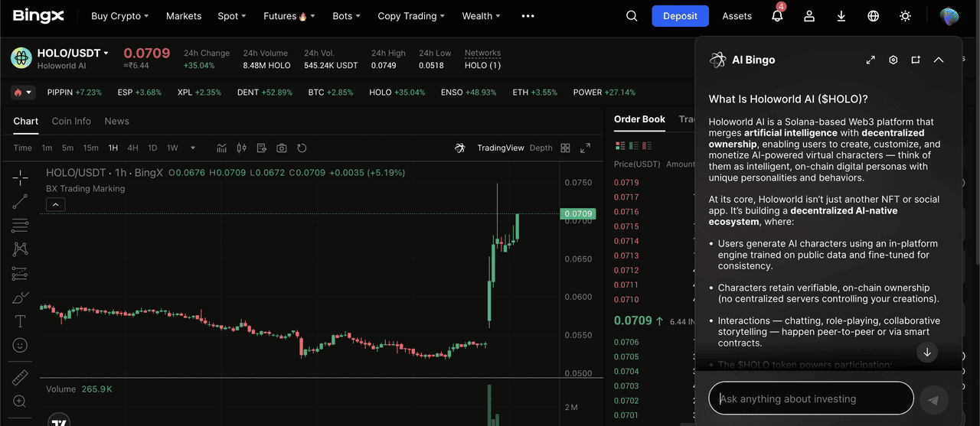The width and height of the screenshot is (980, 426).
Task: Open the AI Bingo settings hexagon icon
Action: click(893, 60)
